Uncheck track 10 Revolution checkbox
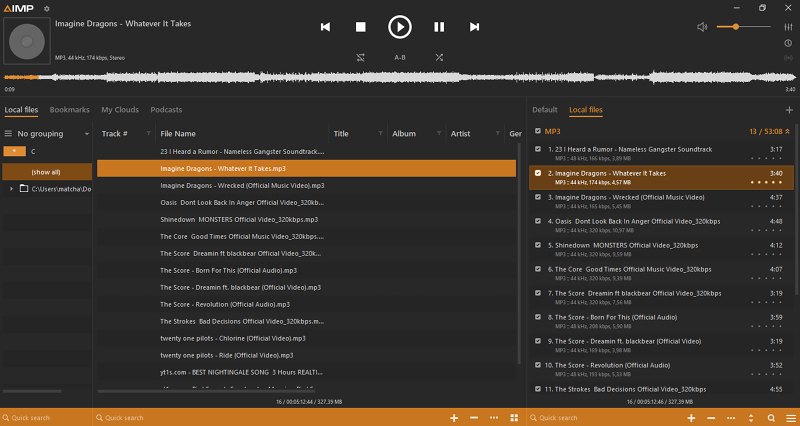Screen dimensions: 800x426 538,365
